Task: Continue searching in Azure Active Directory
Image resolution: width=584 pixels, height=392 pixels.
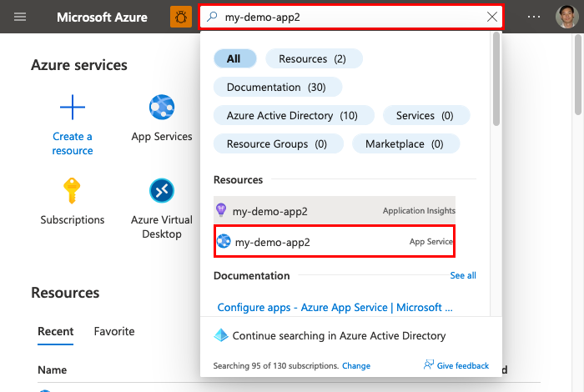Action: [339, 335]
